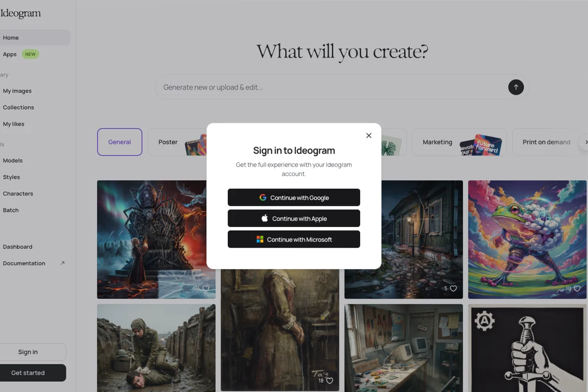The height and width of the screenshot is (392, 588).
Task: Continue with Microsoft sign-in
Action: click(x=294, y=239)
